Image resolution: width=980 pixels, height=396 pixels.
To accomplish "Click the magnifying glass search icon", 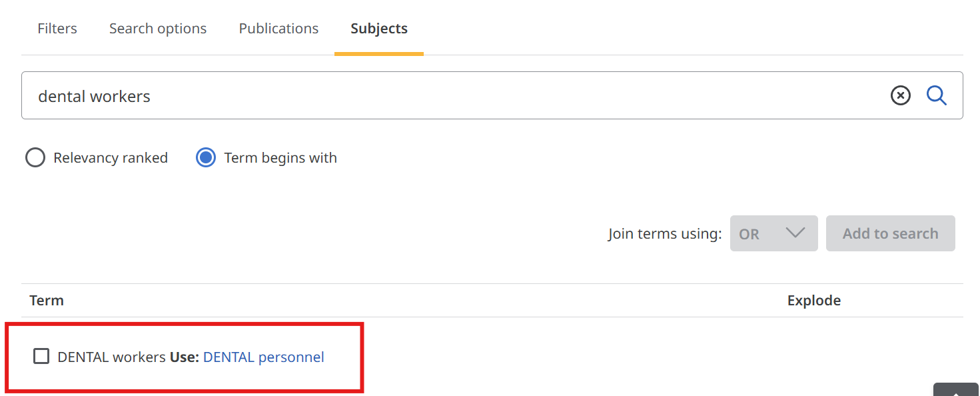I will pos(937,96).
